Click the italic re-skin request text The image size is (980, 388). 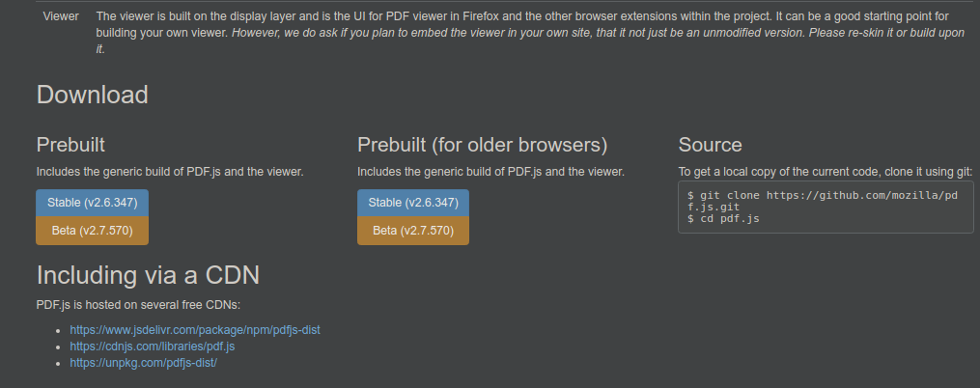tap(599, 33)
